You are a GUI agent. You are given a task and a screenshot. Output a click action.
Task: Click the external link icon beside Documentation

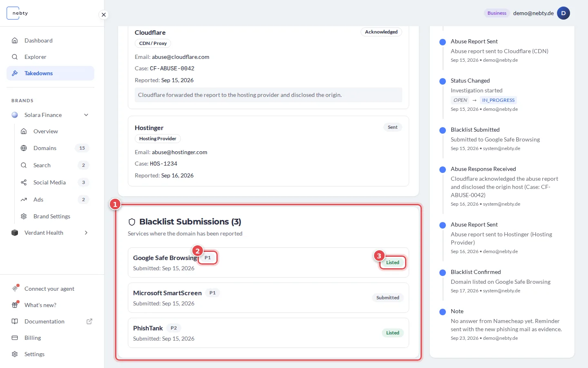coord(89,321)
